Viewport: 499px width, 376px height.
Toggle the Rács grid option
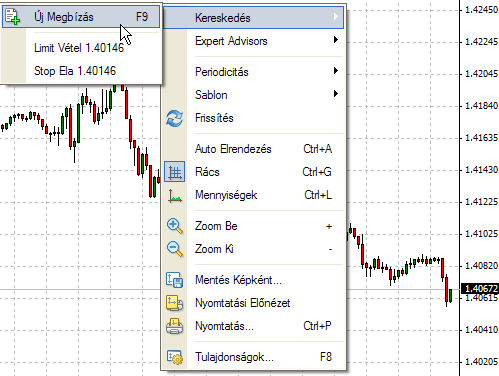[x=253, y=172]
